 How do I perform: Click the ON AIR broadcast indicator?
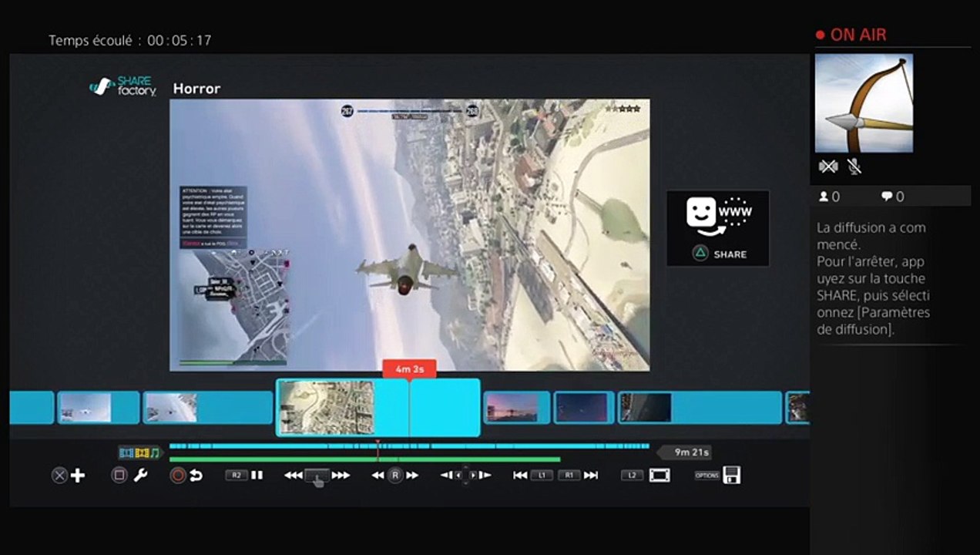click(x=851, y=35)
